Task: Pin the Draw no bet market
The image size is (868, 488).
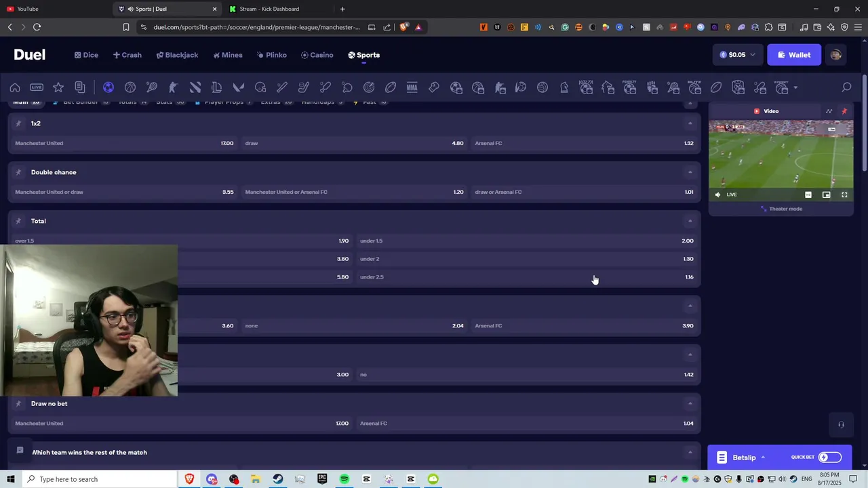Action: (x=18, y=403)
